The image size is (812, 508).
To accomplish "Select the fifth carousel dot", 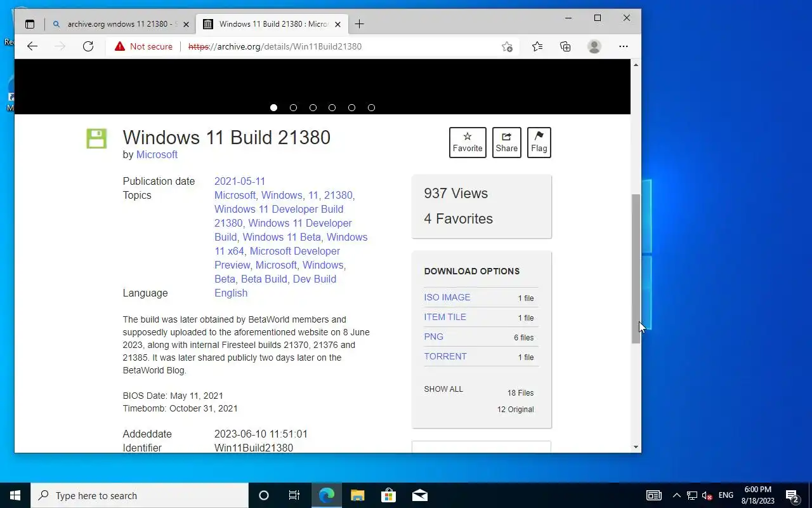I will 351,107.
